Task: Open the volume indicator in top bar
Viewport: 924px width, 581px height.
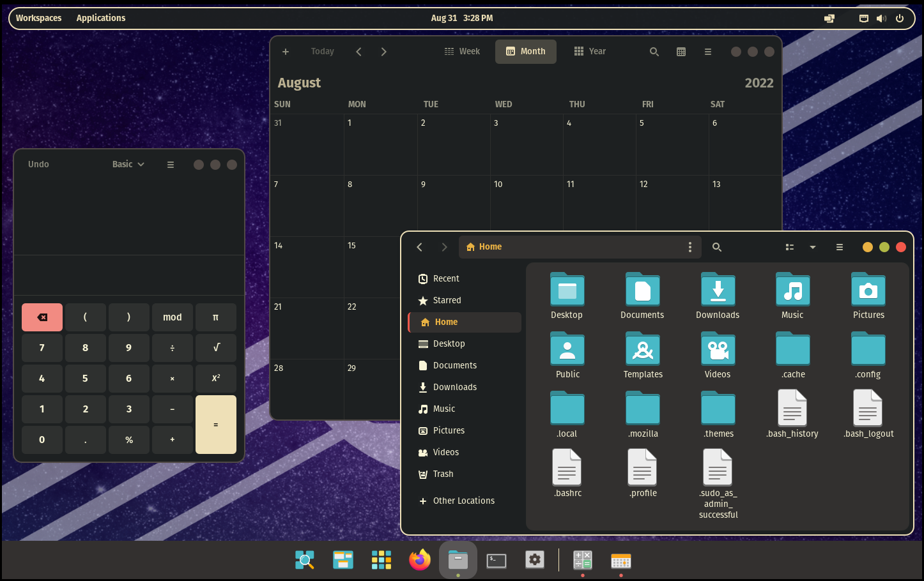Action: [x=881, y=19]
